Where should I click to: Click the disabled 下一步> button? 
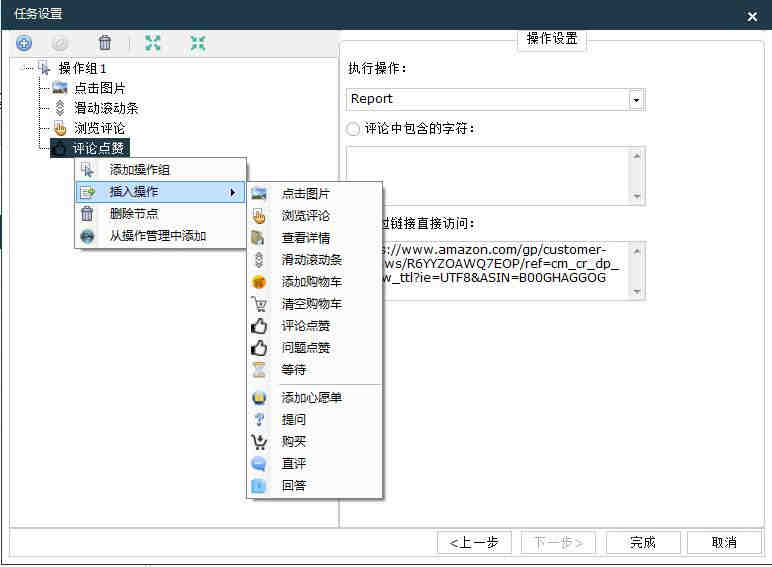tap(558, 542)
